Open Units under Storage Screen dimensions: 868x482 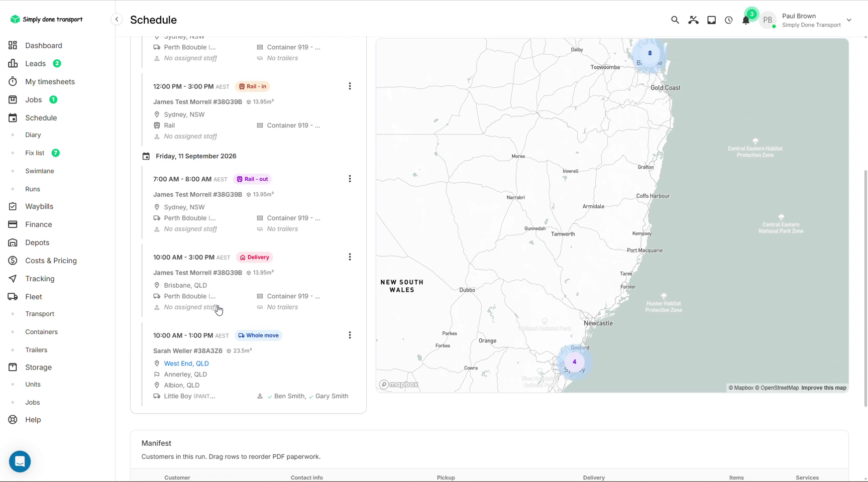33,384
